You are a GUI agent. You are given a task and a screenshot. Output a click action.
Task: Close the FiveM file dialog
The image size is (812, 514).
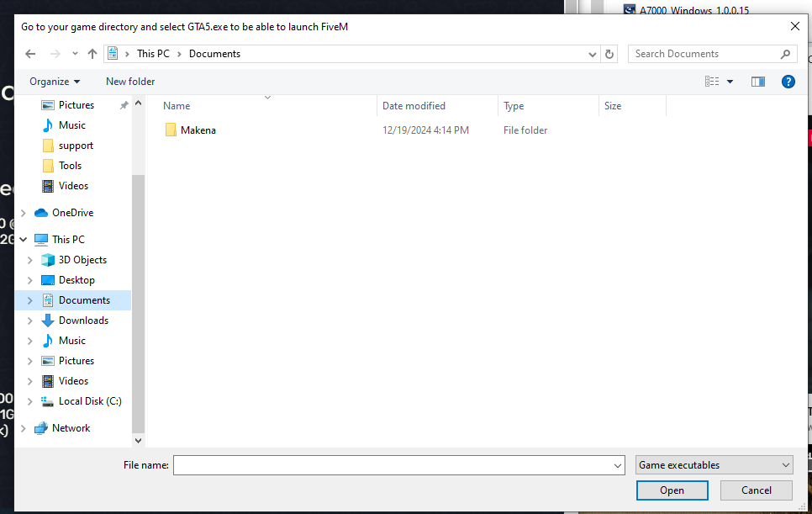click(x=795, y=26)
